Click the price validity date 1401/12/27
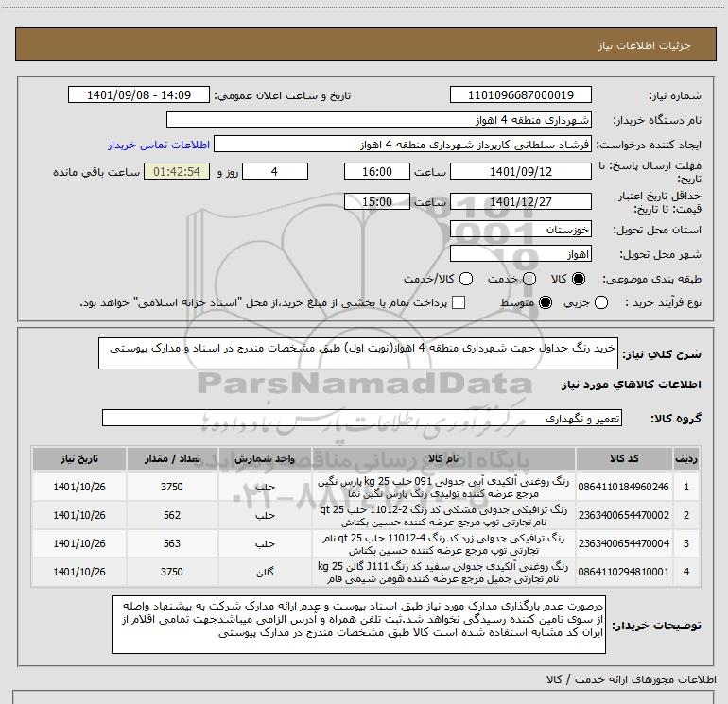Screen dimensions: 728x704 (520, 201)
